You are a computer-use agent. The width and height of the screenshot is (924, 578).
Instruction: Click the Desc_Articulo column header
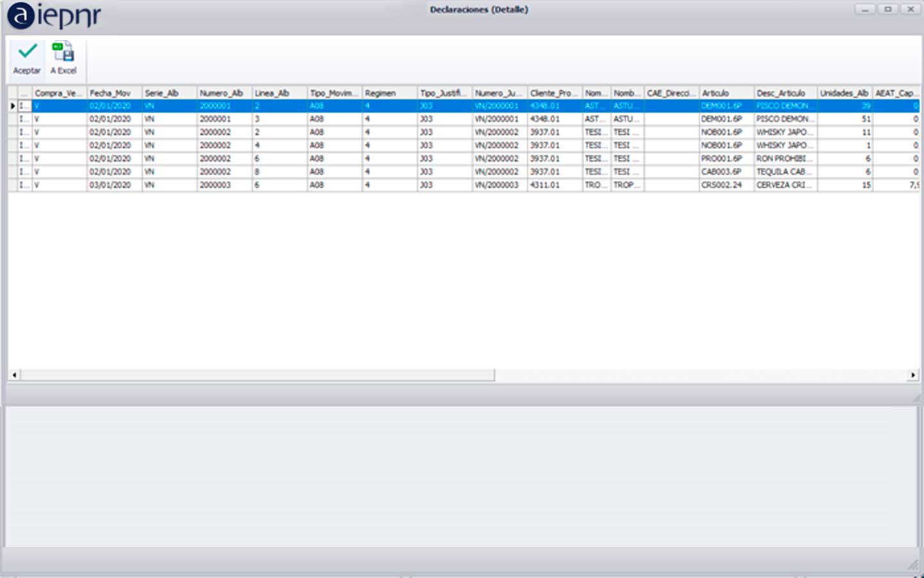(784, 93)
